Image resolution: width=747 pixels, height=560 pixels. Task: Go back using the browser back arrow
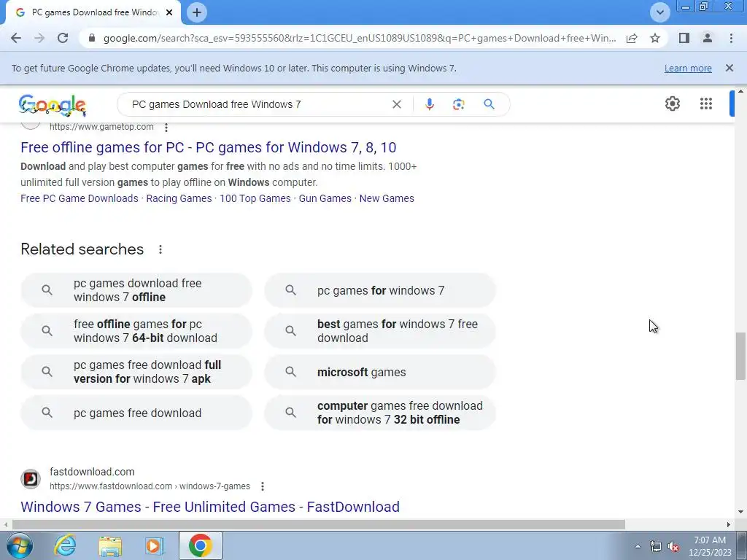16,38
